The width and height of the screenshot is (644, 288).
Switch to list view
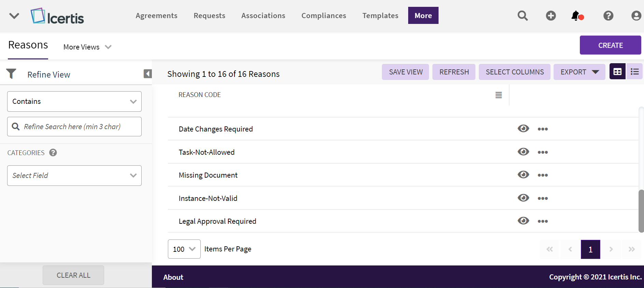(x=634, y=72)
